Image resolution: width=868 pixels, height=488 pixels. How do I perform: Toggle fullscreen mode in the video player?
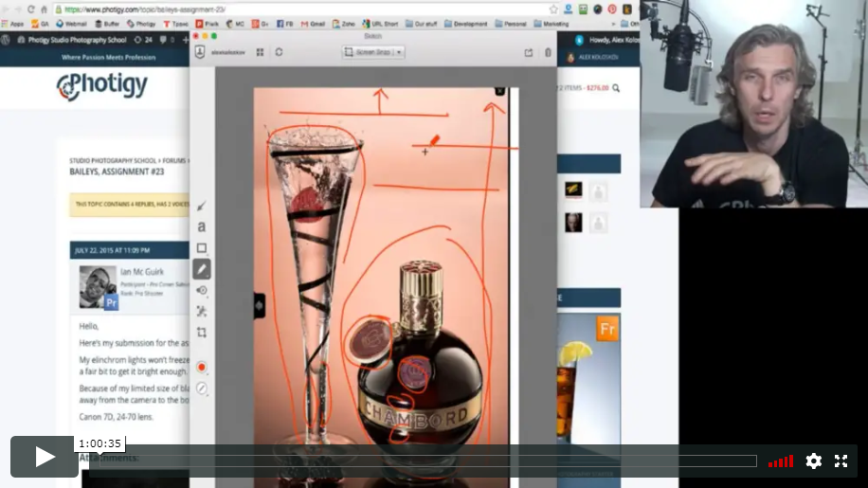point(841,461)
